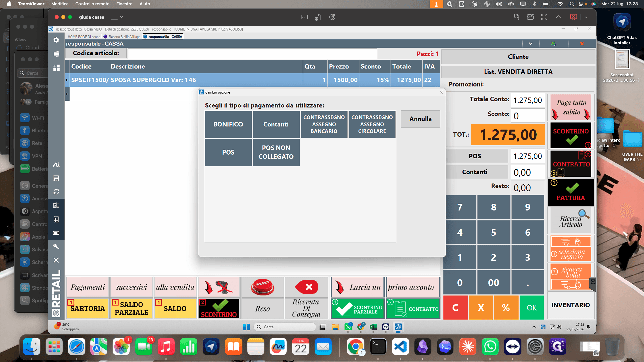This screenshot has width=644, height=362.
Task: Open the calculator icon in sidebar
Action: [56, 219]
